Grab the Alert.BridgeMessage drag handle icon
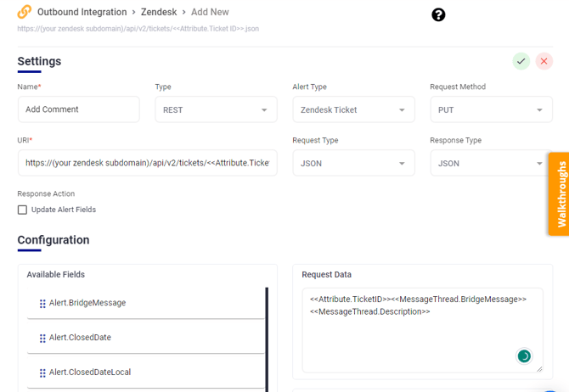The width and height of the screenshot is (569, 392). [42, 304]
